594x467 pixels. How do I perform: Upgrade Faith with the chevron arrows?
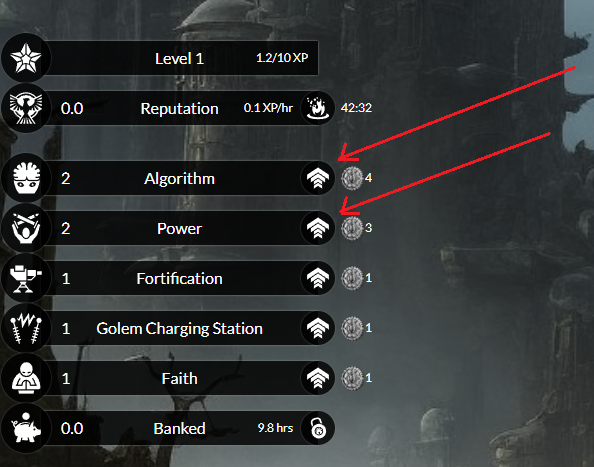[x=318, y=378]
